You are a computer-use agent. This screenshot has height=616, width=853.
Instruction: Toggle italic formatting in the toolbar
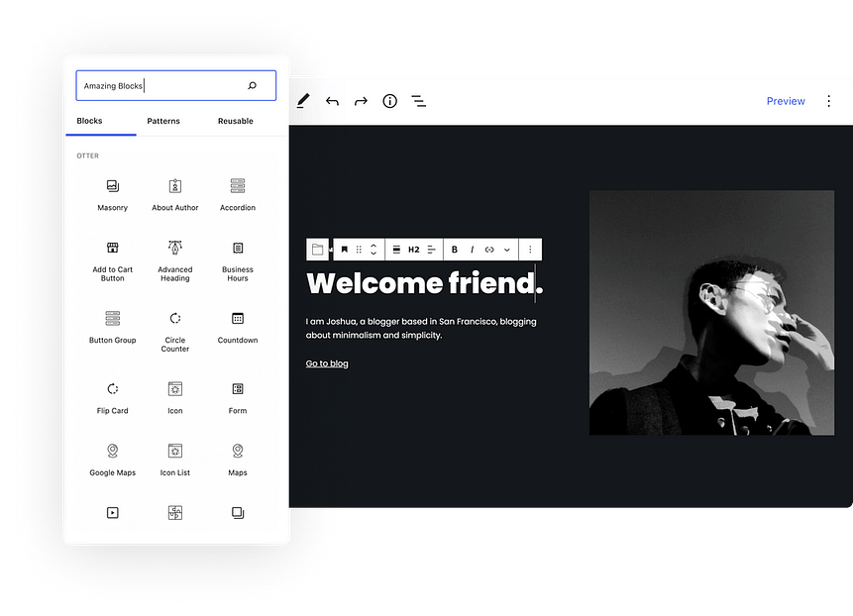pyautogui.click(x=472, y=249)
